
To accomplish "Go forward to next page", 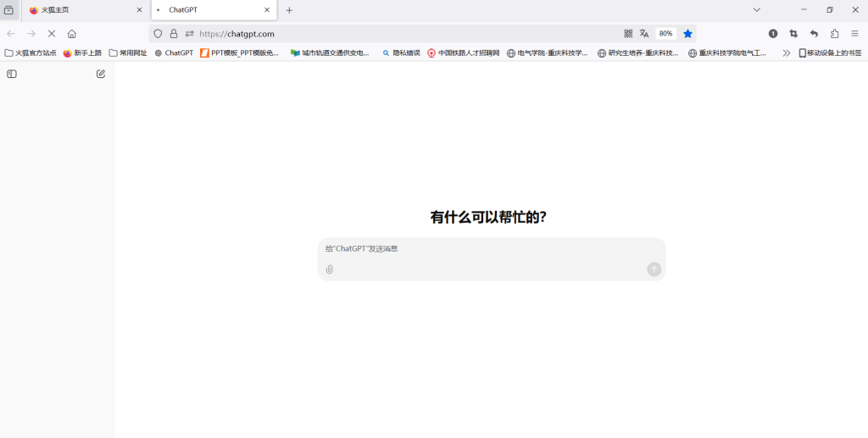I will click(x=31, y=34).
